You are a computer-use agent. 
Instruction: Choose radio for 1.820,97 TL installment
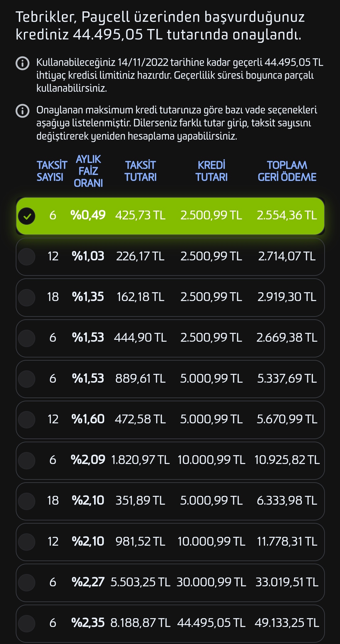(x=27, y=460)
